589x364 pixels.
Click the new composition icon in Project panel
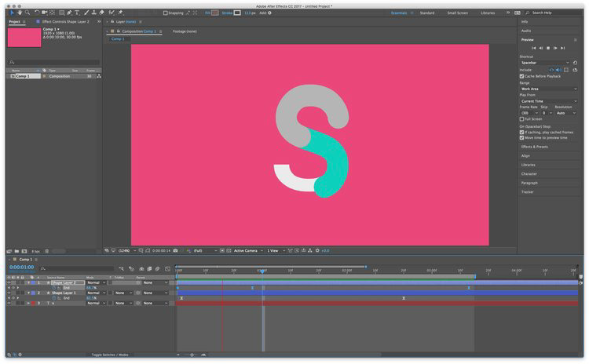pos(24,251)
